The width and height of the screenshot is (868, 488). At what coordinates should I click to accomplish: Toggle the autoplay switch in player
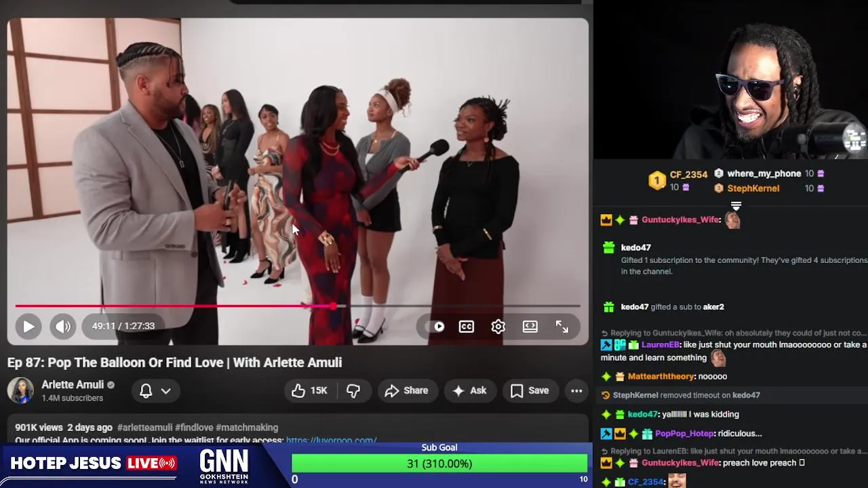coord(436,327)
